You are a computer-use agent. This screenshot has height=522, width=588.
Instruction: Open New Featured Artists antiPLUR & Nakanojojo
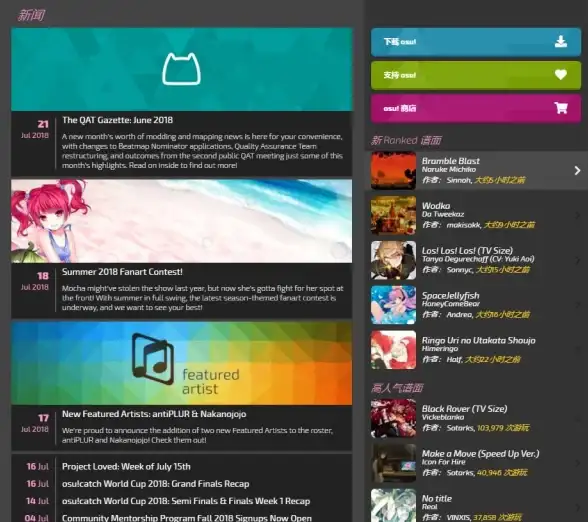(154, 414)
